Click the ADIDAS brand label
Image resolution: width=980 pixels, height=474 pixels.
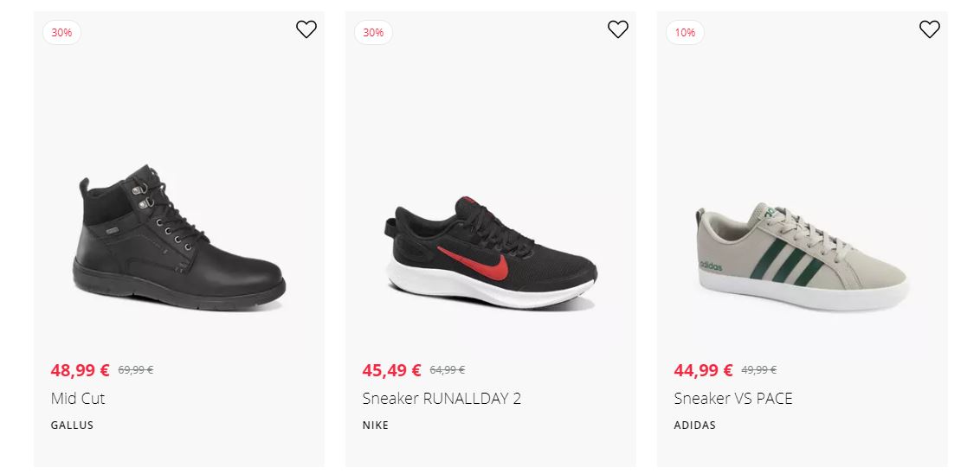(695, 426)
